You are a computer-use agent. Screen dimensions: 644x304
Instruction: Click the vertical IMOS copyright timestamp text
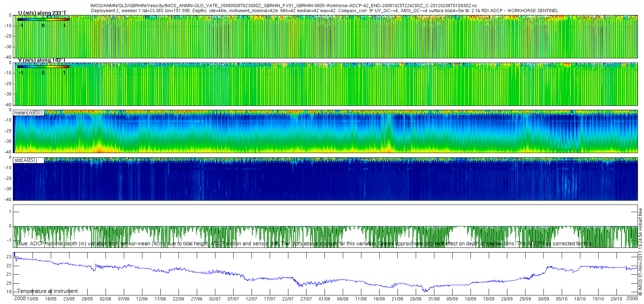click(x=640, y=252)
